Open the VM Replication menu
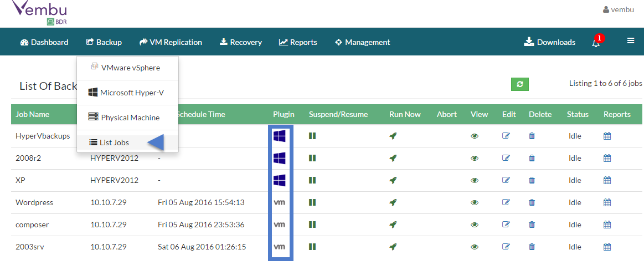The width and height of the screenshot is (644, 265). [x=171, y=42]
